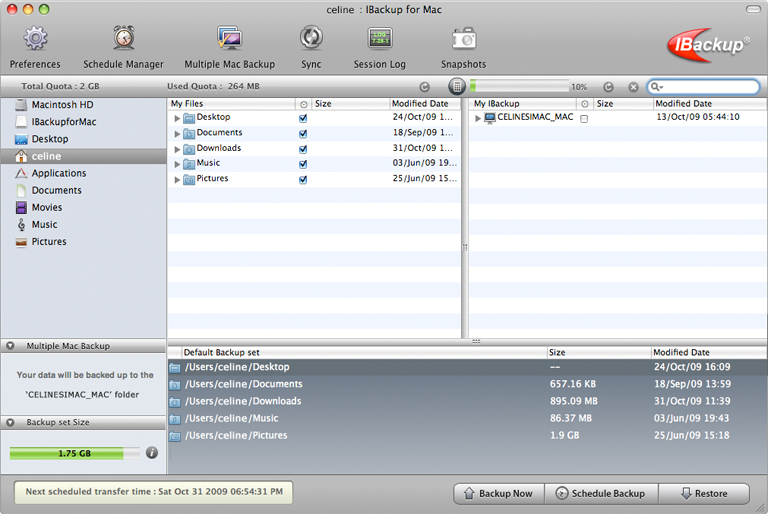This screenshot has height=514, width=768.
Task: Sort My IBackup by Modified Date
Action: [x=710, y=104]
